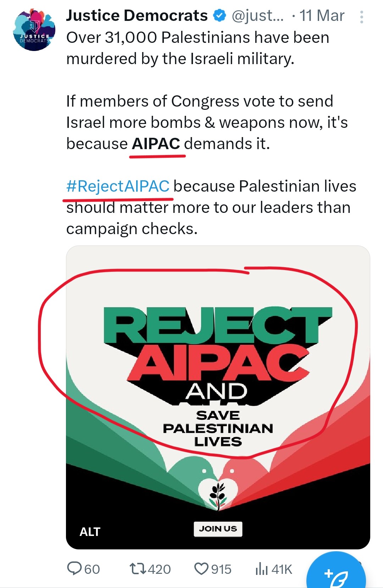Like the tweet with the heart icon

(201, 568)
